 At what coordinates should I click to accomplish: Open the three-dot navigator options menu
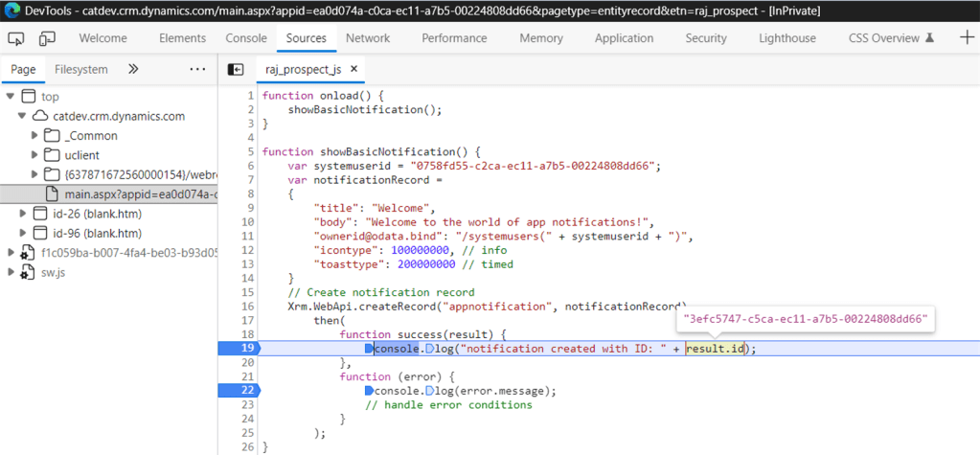tap(197, 70)
